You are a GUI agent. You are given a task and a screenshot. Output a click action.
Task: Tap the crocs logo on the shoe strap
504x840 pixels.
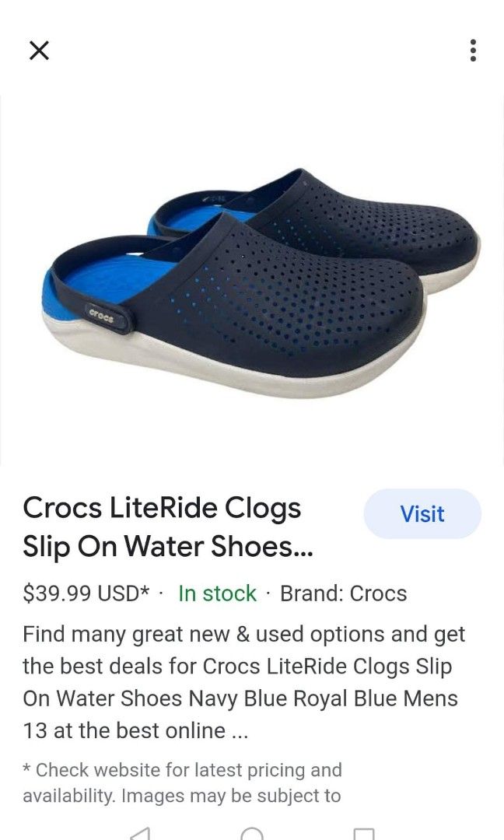102,317
